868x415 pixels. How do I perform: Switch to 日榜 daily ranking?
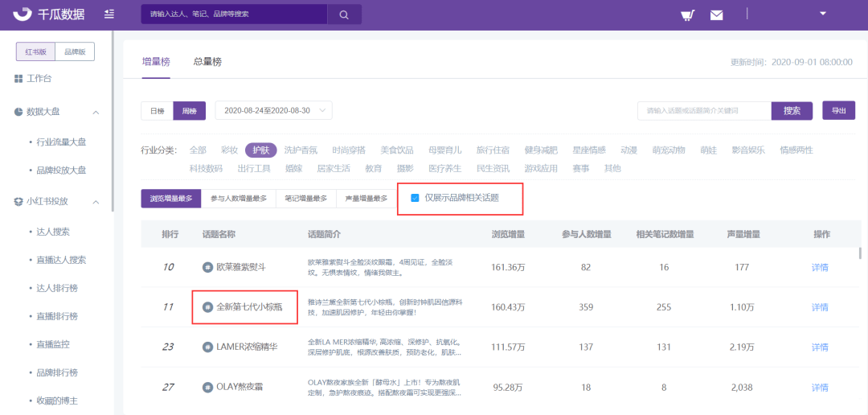click(157, 111)
